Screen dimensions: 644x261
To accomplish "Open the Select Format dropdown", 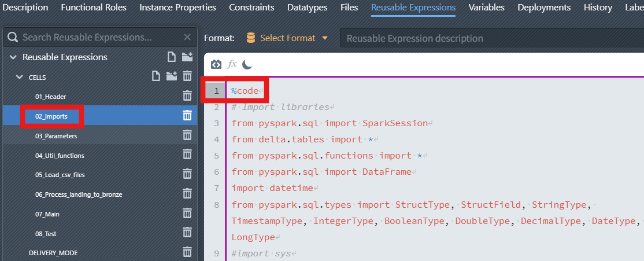I will [x=287, y=38].
